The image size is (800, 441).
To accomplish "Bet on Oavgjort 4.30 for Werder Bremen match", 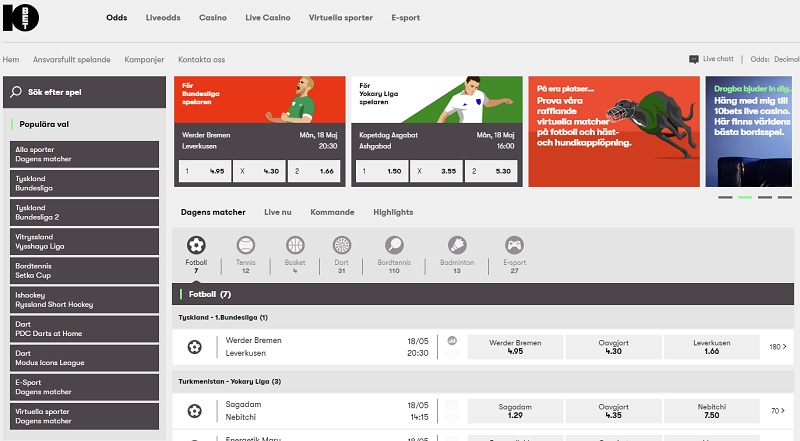I will 613,347.
